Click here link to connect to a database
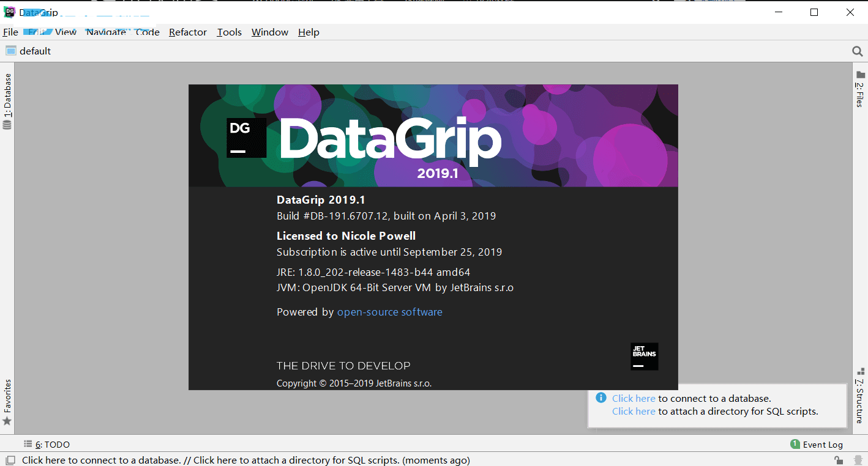This screenshot has width=868, height=466. pyautogui.click(x=634, y=398)
